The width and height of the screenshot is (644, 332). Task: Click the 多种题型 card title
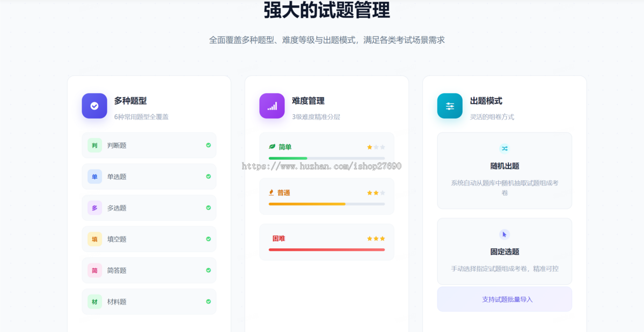tap(130, 100)
